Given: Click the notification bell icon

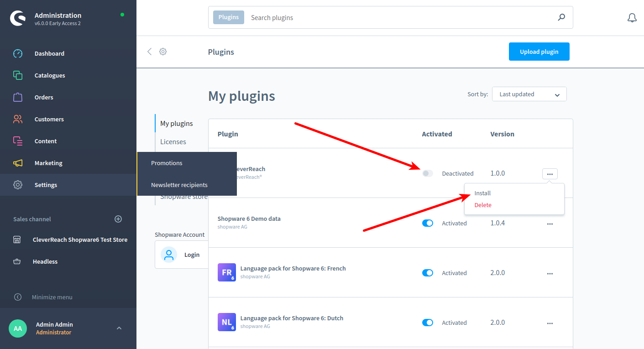Looking at the screenshot, I should [x=632, y=18].
